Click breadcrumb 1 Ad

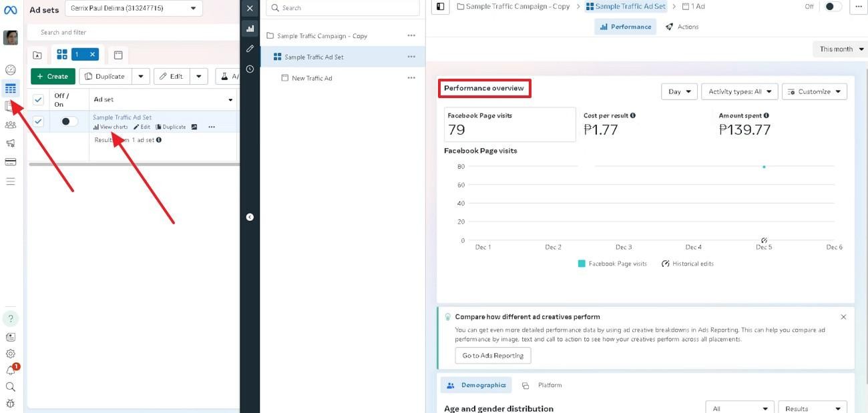[693, 6]
